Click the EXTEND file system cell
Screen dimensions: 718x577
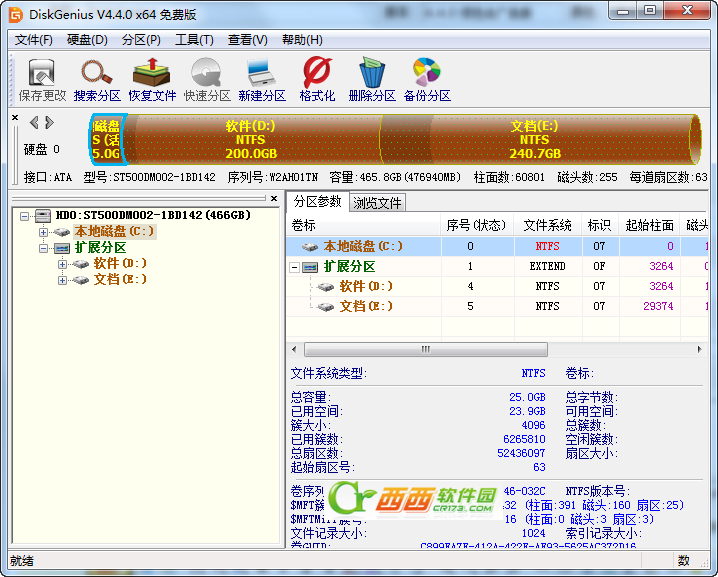pos(548,267)
